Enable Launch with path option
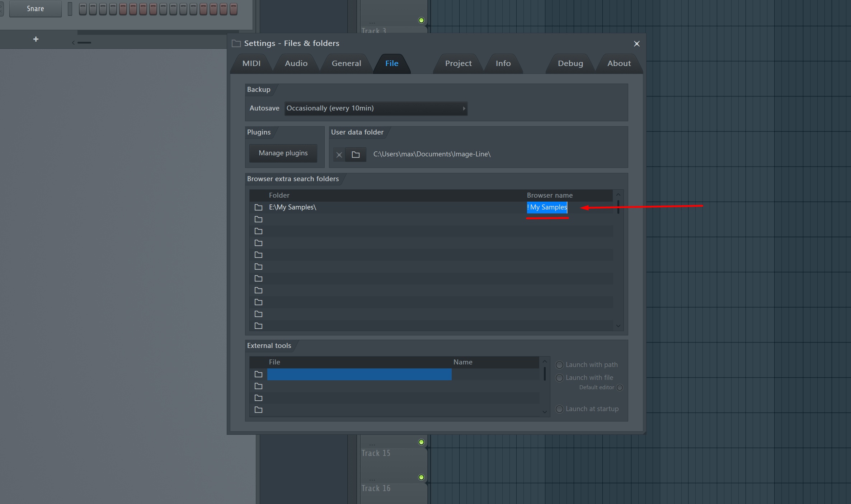Image resolution: width=851 pixels, height=504 pixels. coord(559,365)
